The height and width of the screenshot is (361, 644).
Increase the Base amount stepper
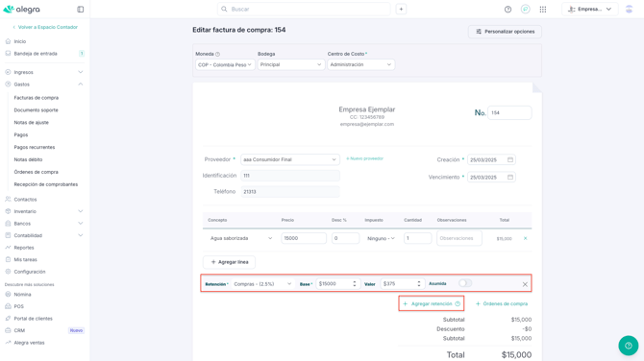pyautogui.click(x=355, y=282)
